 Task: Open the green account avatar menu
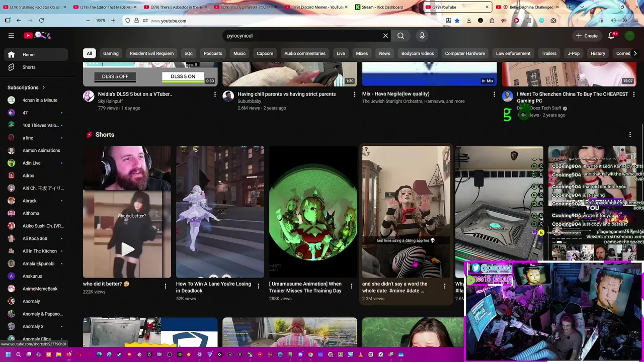629,36
